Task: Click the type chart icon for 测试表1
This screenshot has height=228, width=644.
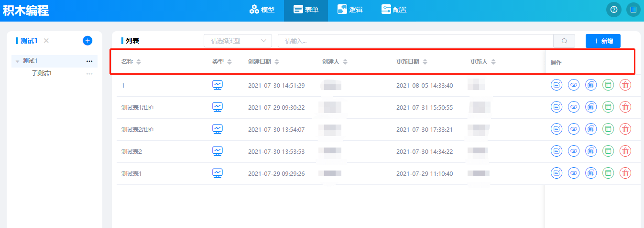Action: click(218, 173)
